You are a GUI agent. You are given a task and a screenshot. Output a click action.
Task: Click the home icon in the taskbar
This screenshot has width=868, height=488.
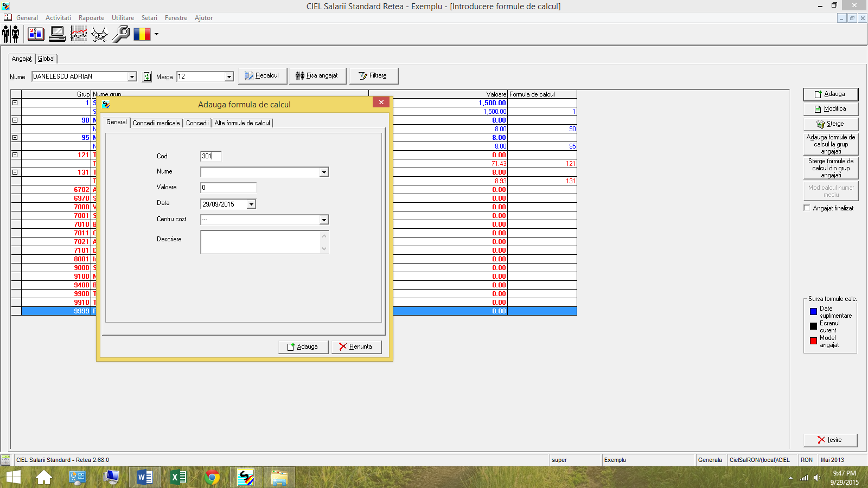[x=44, y=478]
